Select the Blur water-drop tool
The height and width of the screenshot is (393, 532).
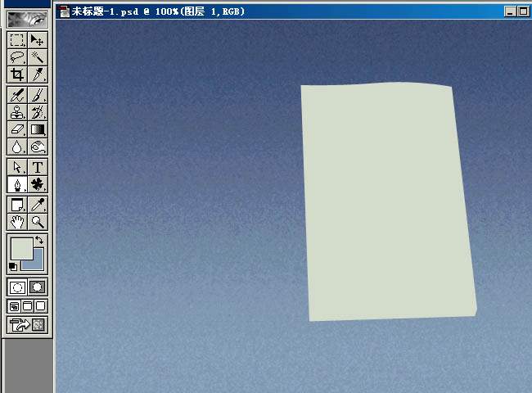tap(17, 147)
